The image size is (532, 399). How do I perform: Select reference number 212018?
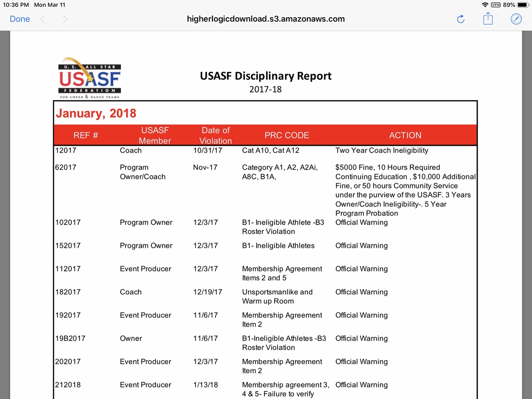pyautogui.click(x=68, y=384)
